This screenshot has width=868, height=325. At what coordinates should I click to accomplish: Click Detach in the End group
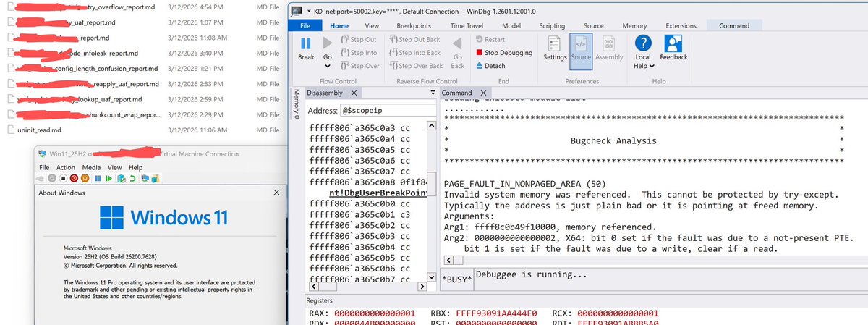click(x=490, y=66)
